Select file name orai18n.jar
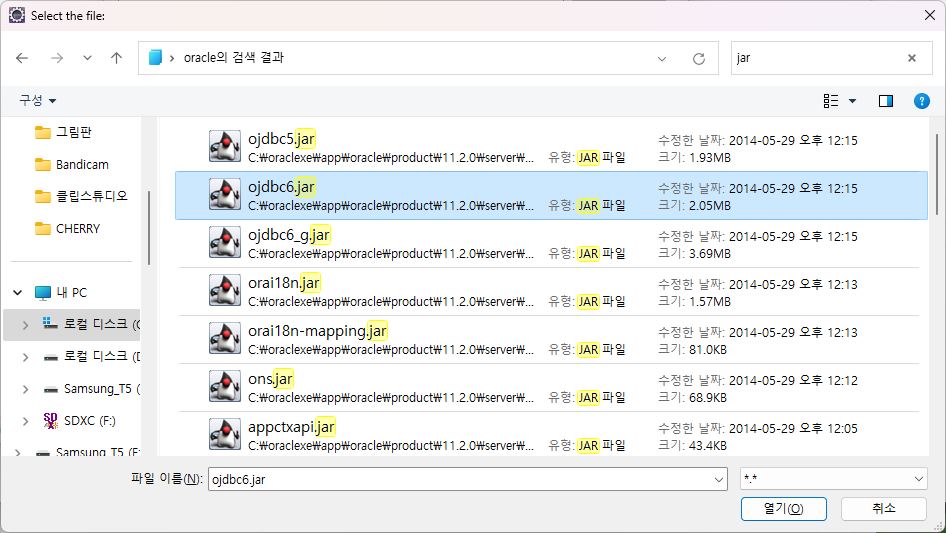Viewport: 946px width, 533px height. tap(284, 282)
